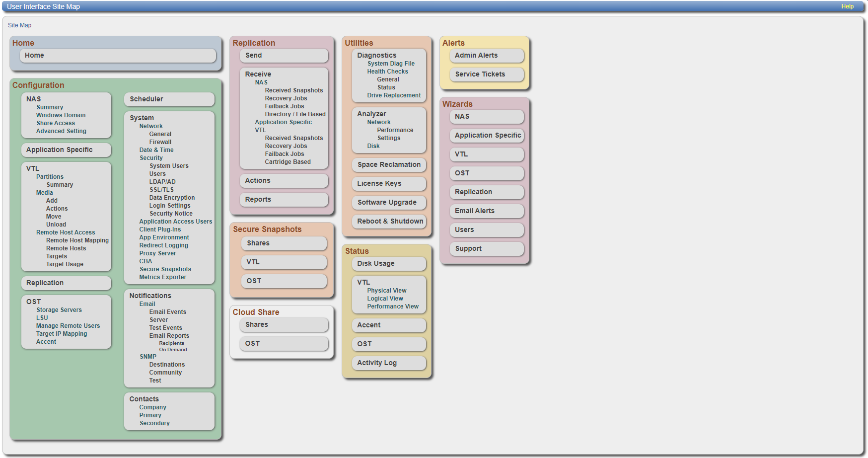Open VTL Cartridge Based replication
This screenshot has width=868, height=458.
(x=288, y=162)
